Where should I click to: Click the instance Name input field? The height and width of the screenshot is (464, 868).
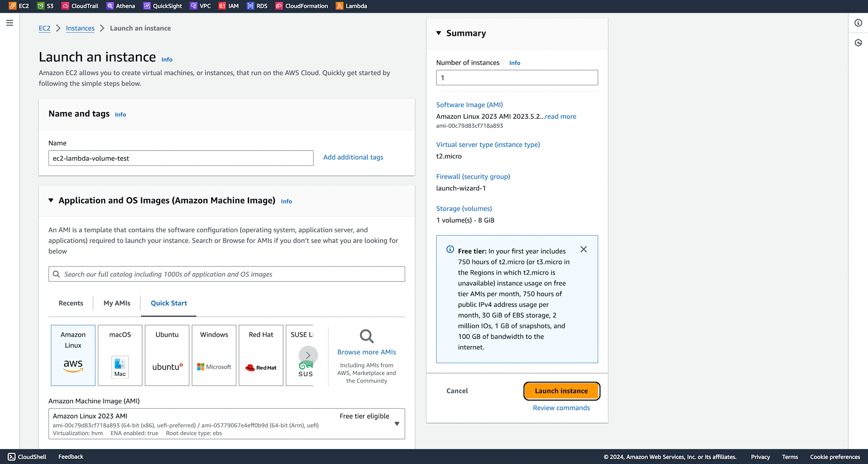[x=181, y=158]
